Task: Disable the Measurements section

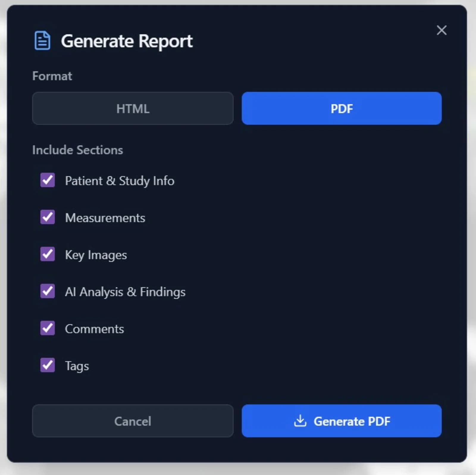Action: pos(47,217)
